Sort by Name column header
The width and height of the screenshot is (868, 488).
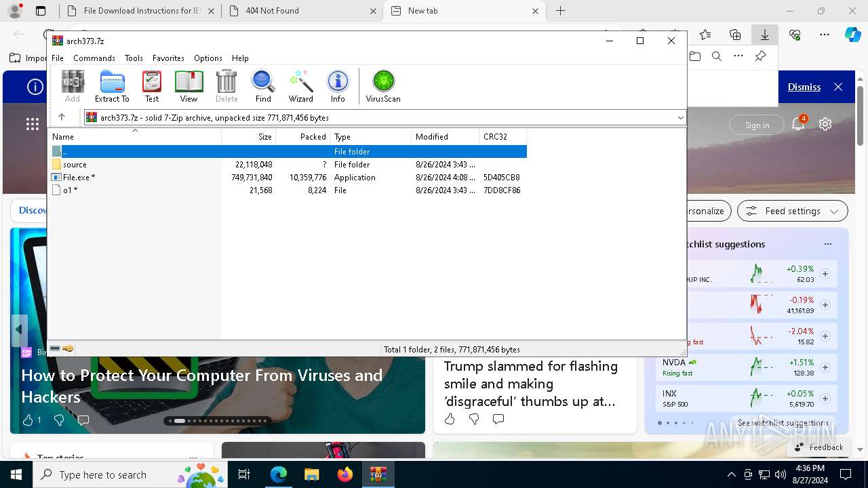click(x=136, y=136)
